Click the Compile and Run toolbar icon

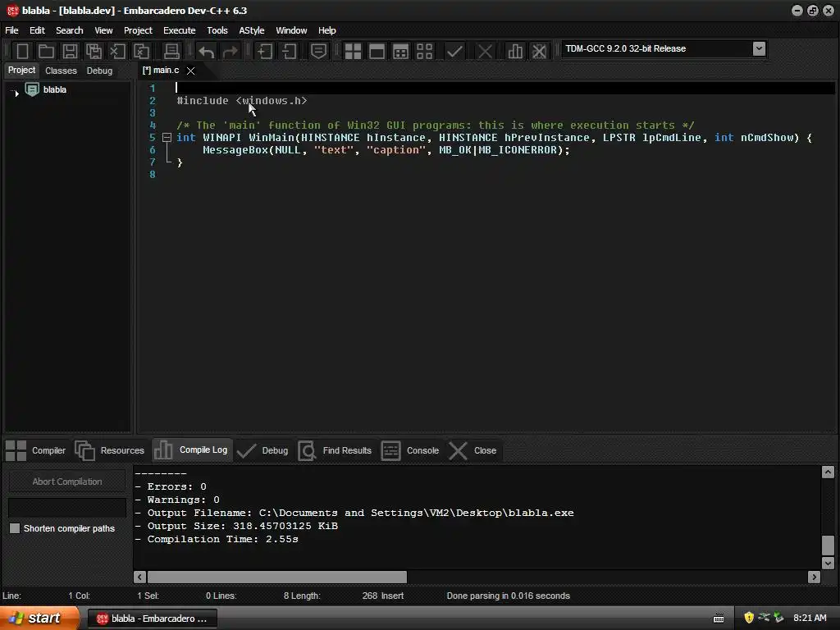[x=400, y=52]
